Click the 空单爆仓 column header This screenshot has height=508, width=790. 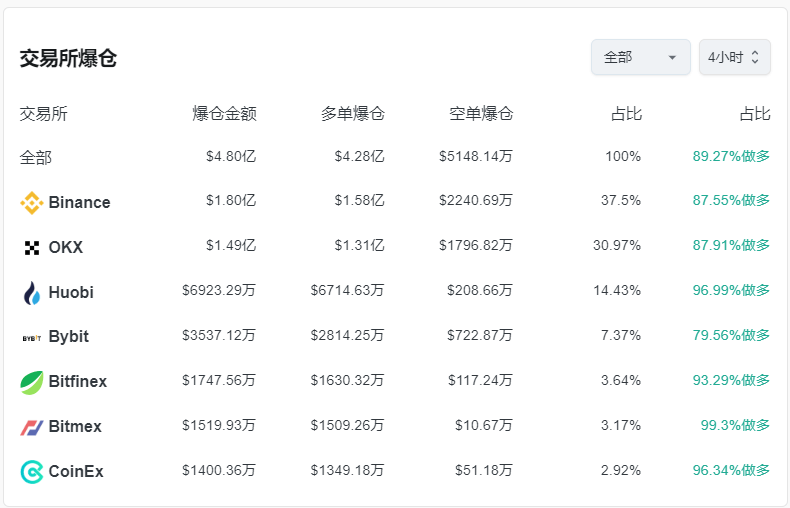coord(480,114)
